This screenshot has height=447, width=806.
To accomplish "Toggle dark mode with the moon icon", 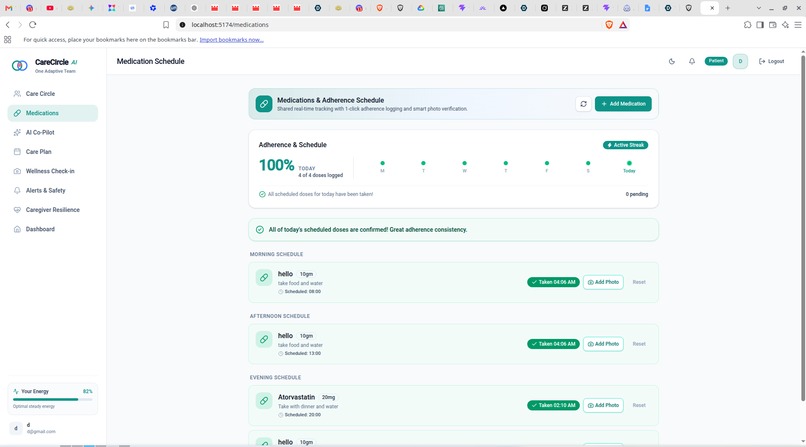I will pos(672,61).
